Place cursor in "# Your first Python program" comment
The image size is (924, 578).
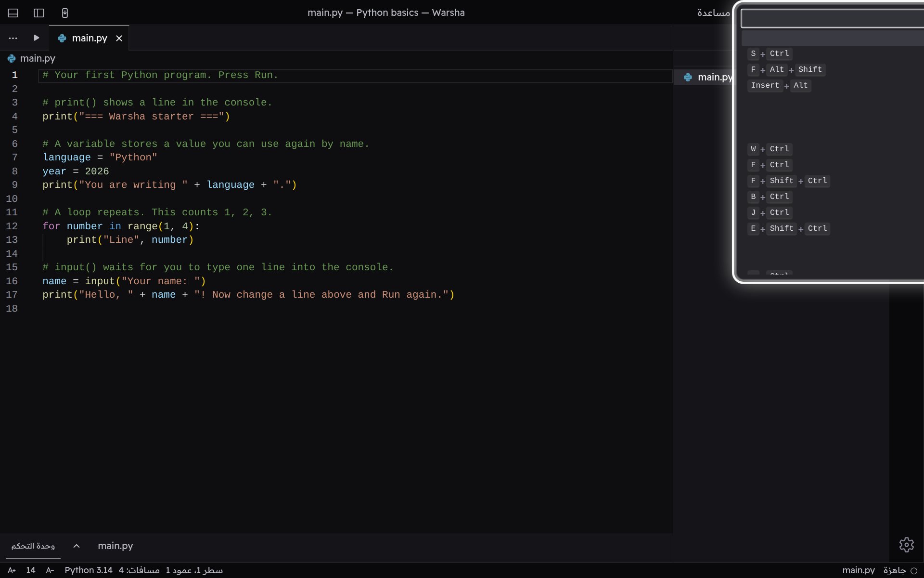pyautogui.click(x=160, y=75)
